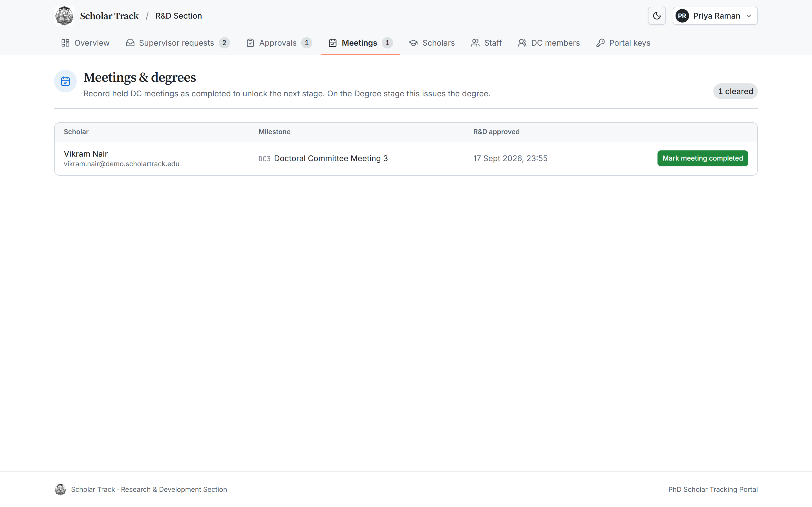The width and height of the screenshot is (812, 507).
Task: Click the Scholar Track crest logo in header
Action: (x=64, y=16)
